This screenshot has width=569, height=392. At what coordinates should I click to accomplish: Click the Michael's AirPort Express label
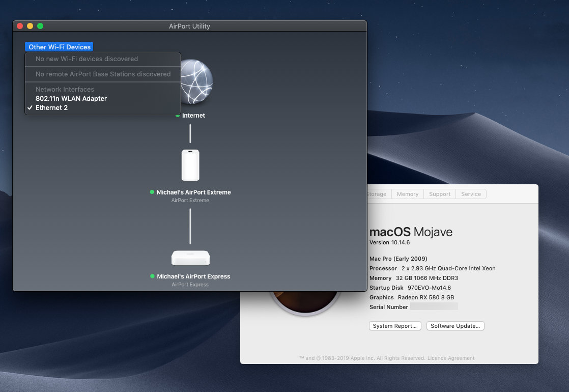(193, 276)
